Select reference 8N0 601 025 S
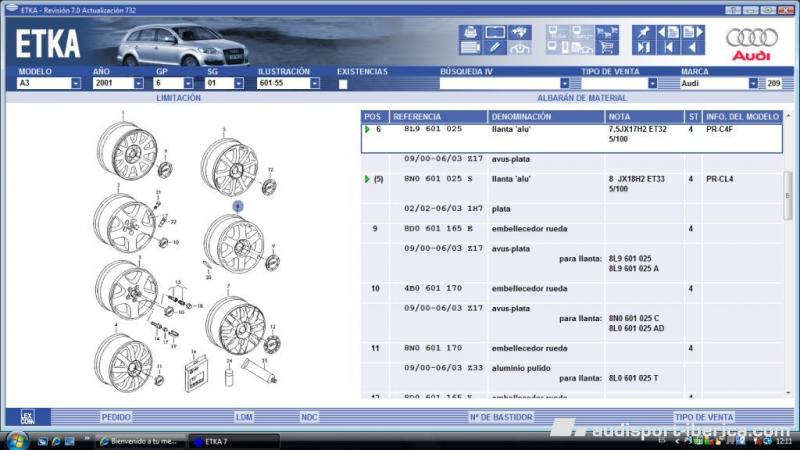This screenshot has width=800, height=450. [x=438, y=179]
